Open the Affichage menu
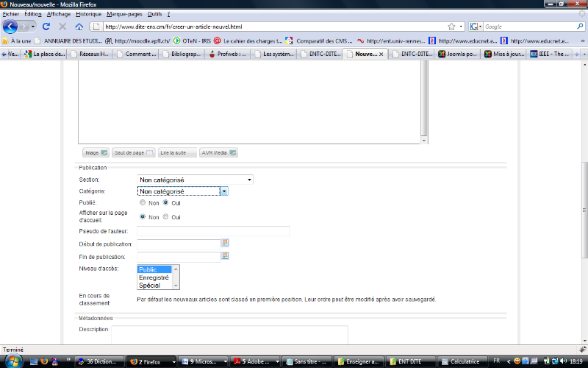This screenshot has width=588, height=368. pyautogui.click(x=59, y=14)
